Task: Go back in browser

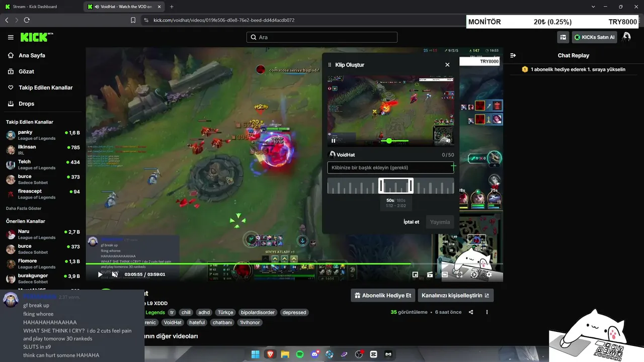Action: (x=7, y=20)
